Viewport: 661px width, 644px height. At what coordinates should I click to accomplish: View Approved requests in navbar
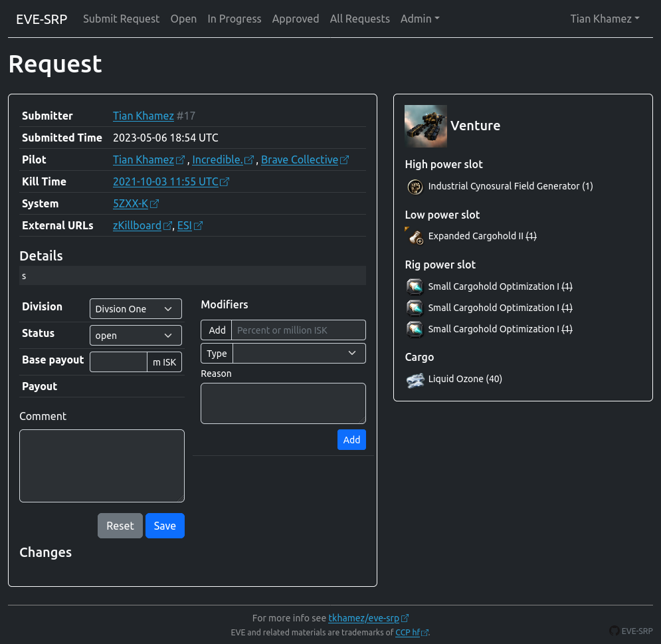(296, 19)
